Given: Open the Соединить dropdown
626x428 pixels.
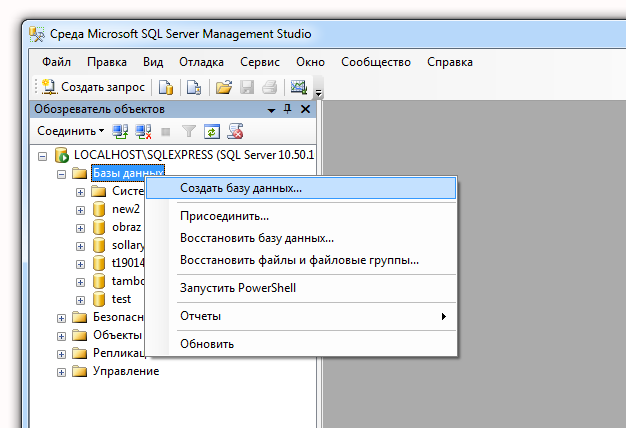Looking at the screenshot, I should pyautogui.click(x=71, y=131).
